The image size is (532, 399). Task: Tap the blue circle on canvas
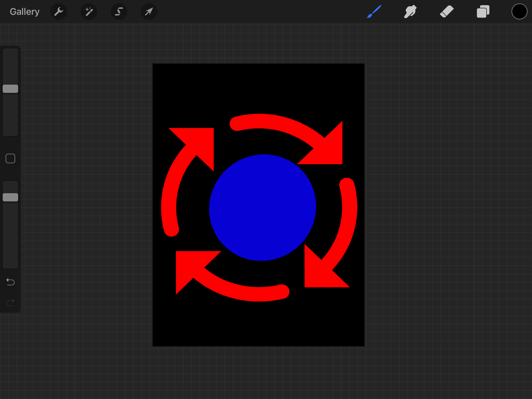pyautogui.click(x=262, y=208)
